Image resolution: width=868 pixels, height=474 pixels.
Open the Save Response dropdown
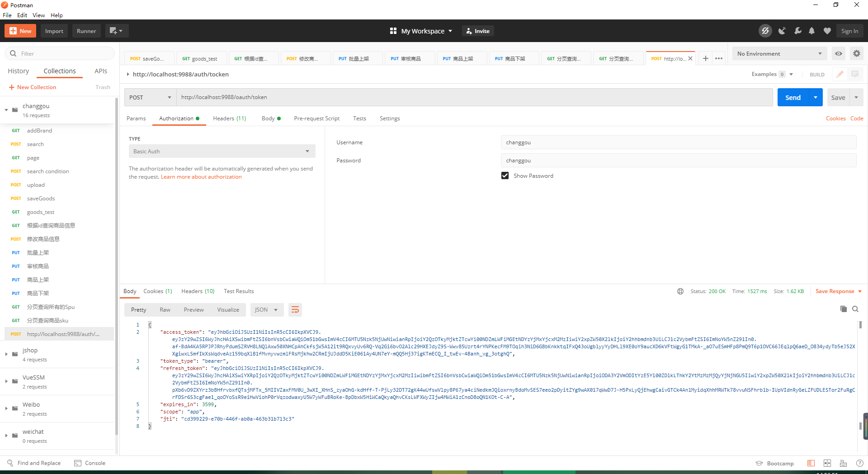pyautogui.click(x=839, y=291)
